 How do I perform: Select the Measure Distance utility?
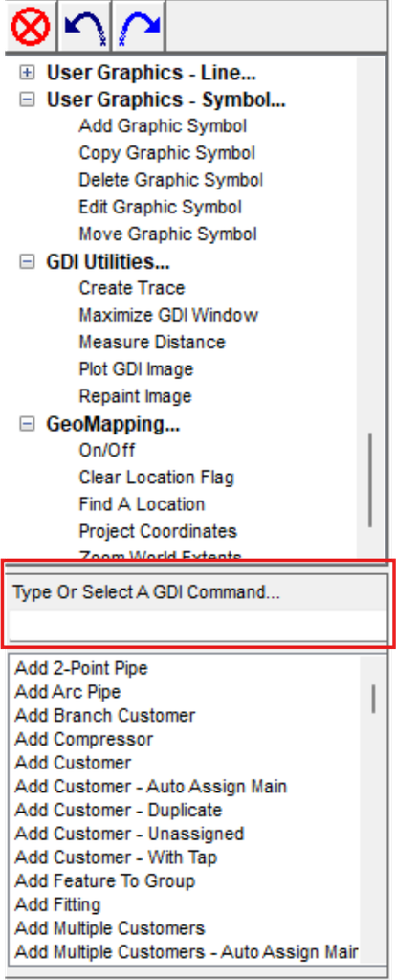pos(152,343)
